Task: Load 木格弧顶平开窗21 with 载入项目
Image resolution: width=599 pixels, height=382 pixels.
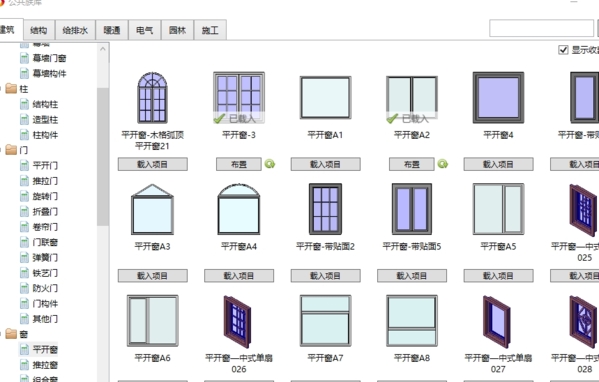Action: (152, 164)
